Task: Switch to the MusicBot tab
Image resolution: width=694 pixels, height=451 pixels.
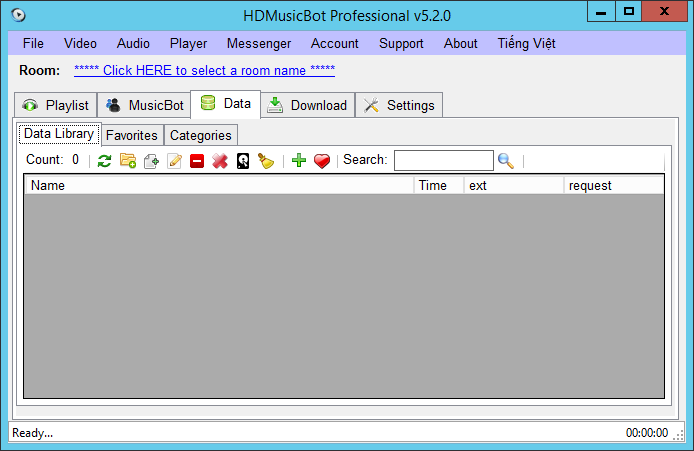Action: [x=144, y=105]
